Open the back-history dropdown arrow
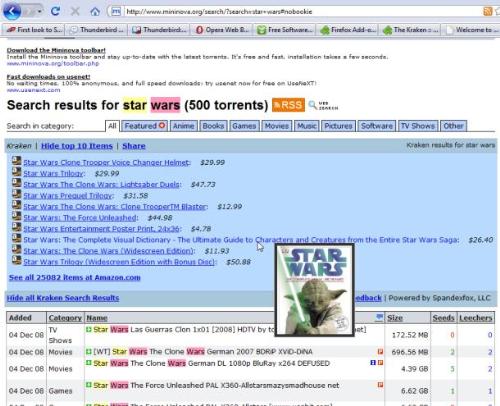Image resolution: width=500 pixels, height=406 pixels. (39, 12)
